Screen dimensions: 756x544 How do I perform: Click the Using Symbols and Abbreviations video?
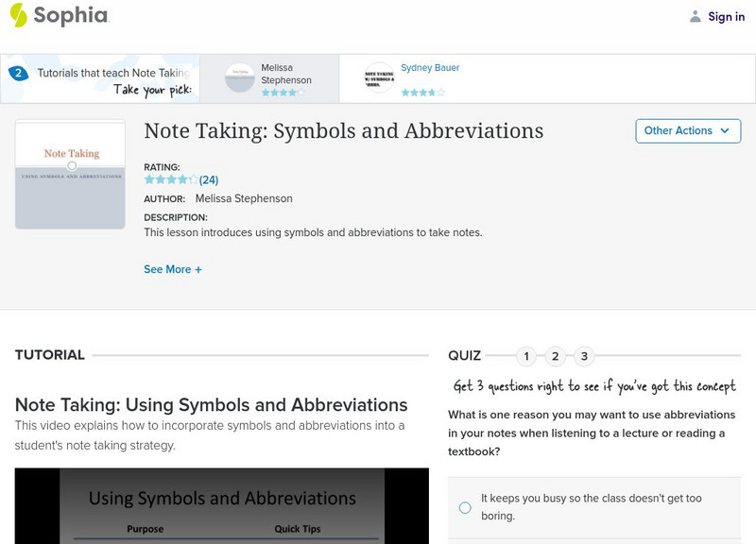[x=222, y=505]
